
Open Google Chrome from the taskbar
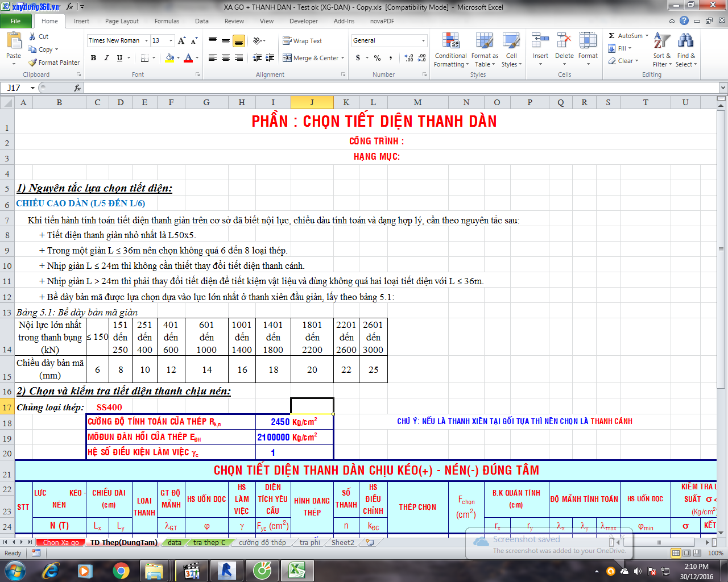pyautogui.click(x=121, y=570)
